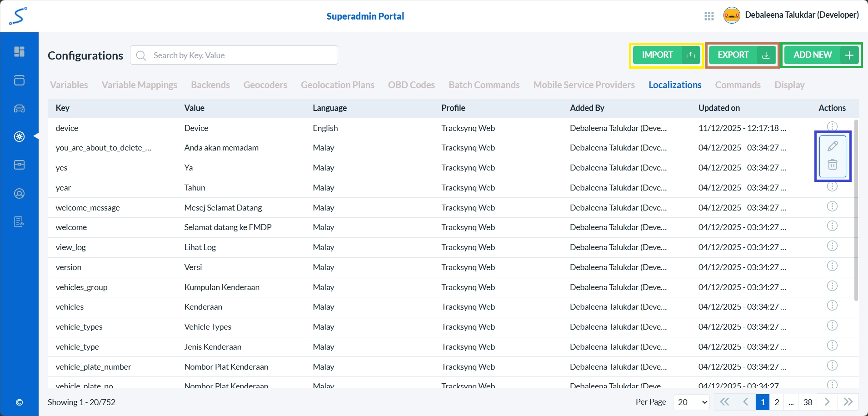The image size is (868, 416).
Task: Select the edit pencil icon for you_are_about_to_delete row
Action: tap(833, 145)
